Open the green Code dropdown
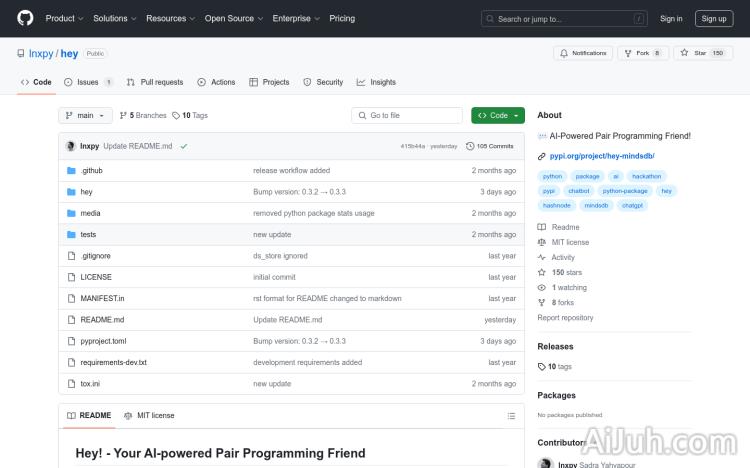The image size is (750, 468). pyautogui.click(x=497, y=115)
